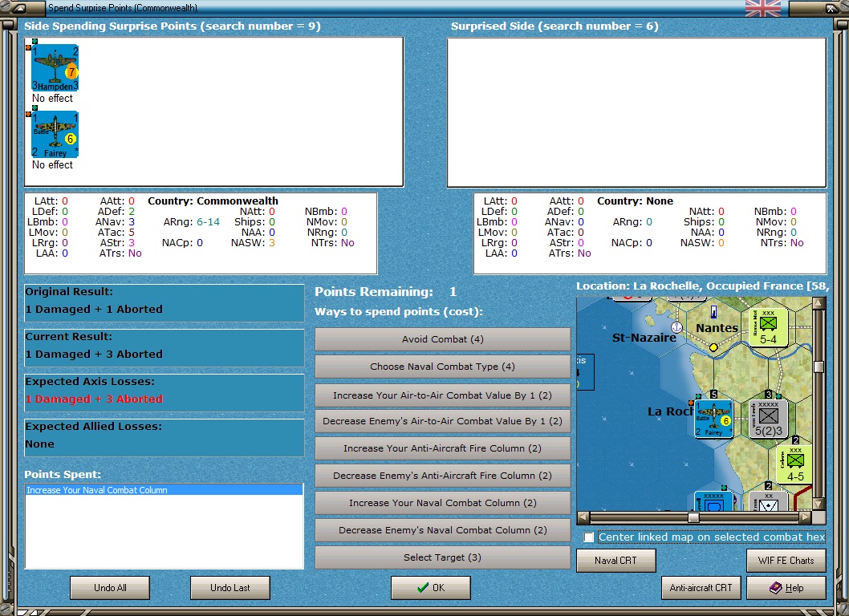This screenshot has width=849, height=616.
Task: Choose Decrease Enemy's Air-to-Air Combat Value By 1
Action: pos(442,421)
